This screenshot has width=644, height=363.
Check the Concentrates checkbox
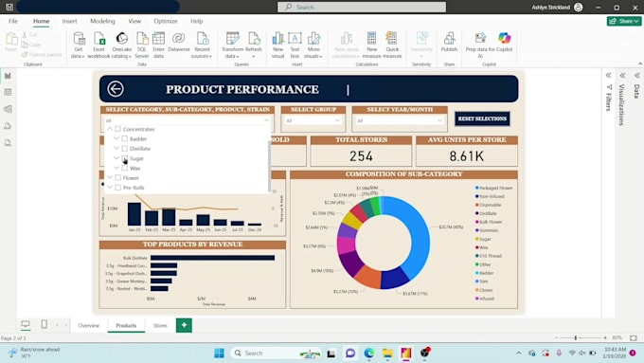pos(117,129)
